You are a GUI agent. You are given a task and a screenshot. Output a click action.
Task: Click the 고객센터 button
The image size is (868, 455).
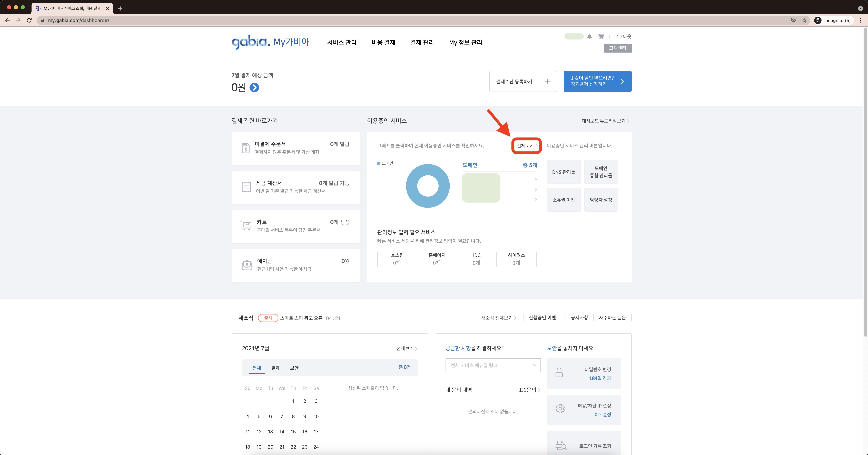[617, 48]
